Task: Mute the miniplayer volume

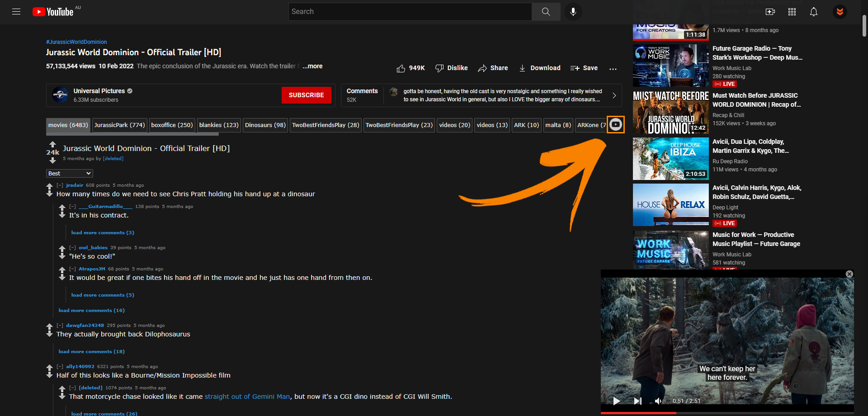Action: coord(658,401)
